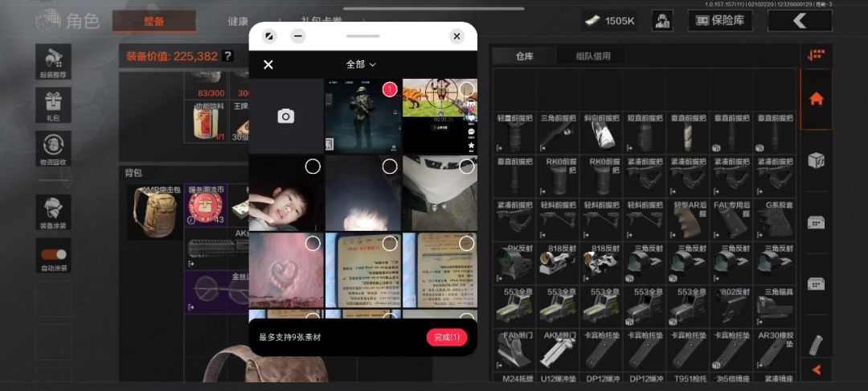The width and height of the screenshot is (868, 391).
Task: Select the 三角瞄具 sight in the warehouse
Action: point(775,307)
